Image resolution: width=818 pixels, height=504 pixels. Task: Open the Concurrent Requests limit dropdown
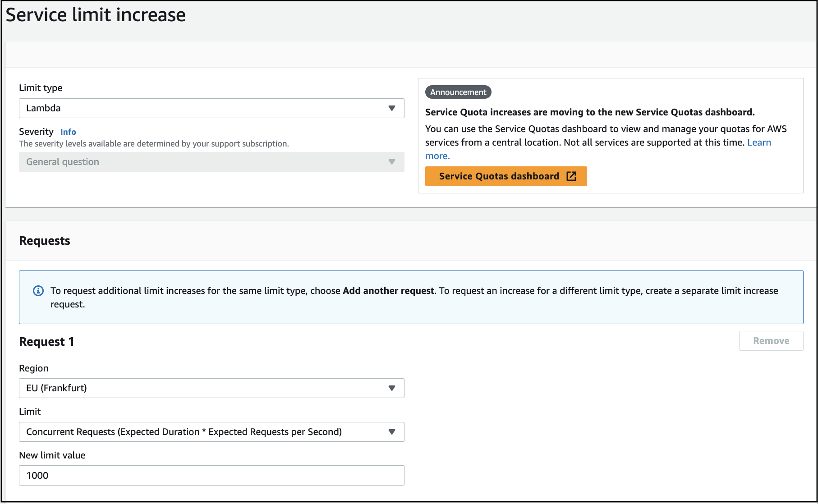pos(211,432)
